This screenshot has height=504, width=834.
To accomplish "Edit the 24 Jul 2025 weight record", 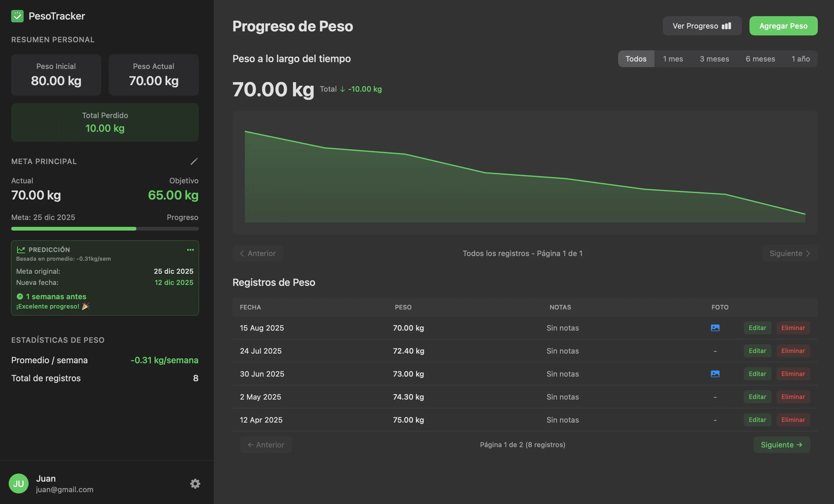I will coord(758,351).
